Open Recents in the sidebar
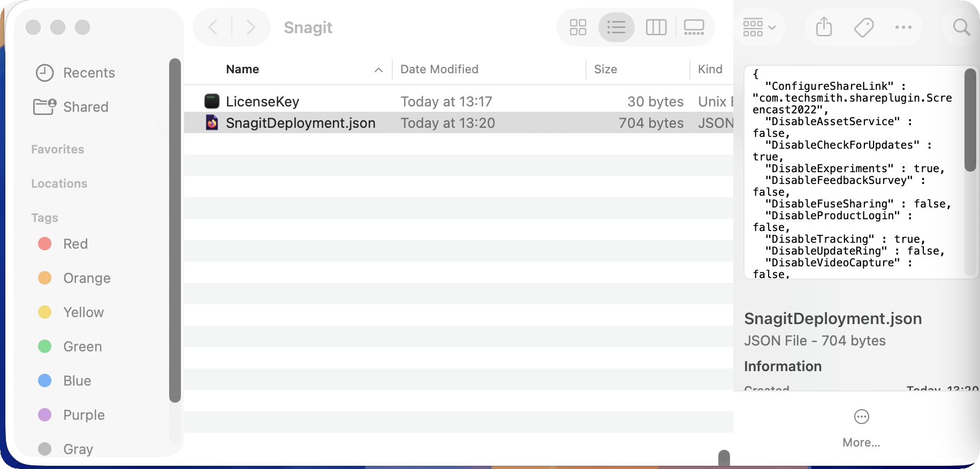Viewport: 980px width, 469px height. (75, 73)
